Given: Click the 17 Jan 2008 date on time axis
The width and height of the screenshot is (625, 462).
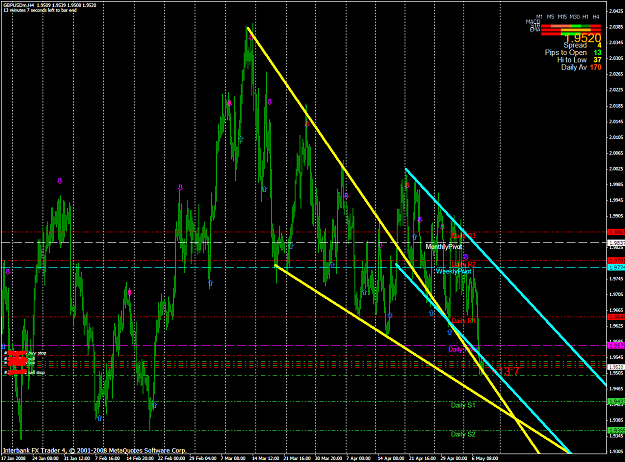Looking at the screenshot, I should [13, 459].
